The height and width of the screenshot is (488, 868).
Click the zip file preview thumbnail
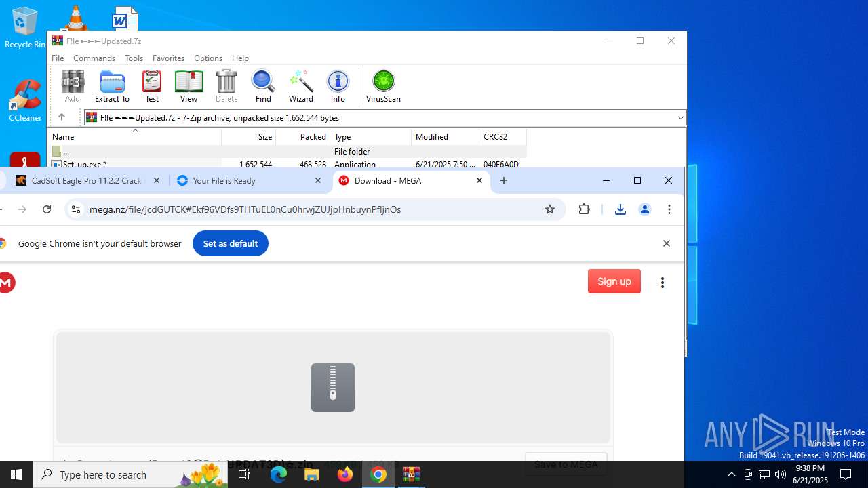333,388
